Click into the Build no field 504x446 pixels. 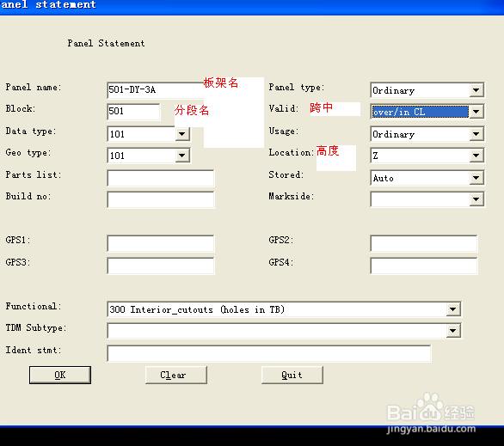161,199
